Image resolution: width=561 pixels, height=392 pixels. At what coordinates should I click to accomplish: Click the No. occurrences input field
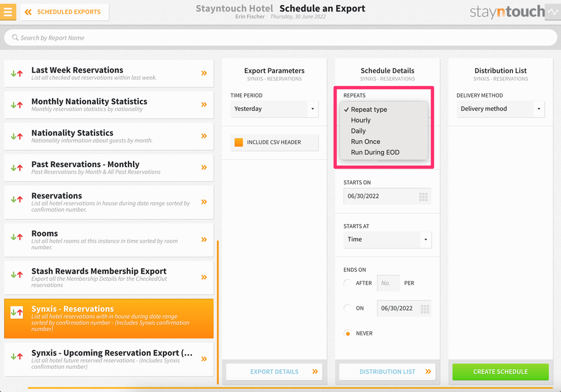click(x=388, y=283)
